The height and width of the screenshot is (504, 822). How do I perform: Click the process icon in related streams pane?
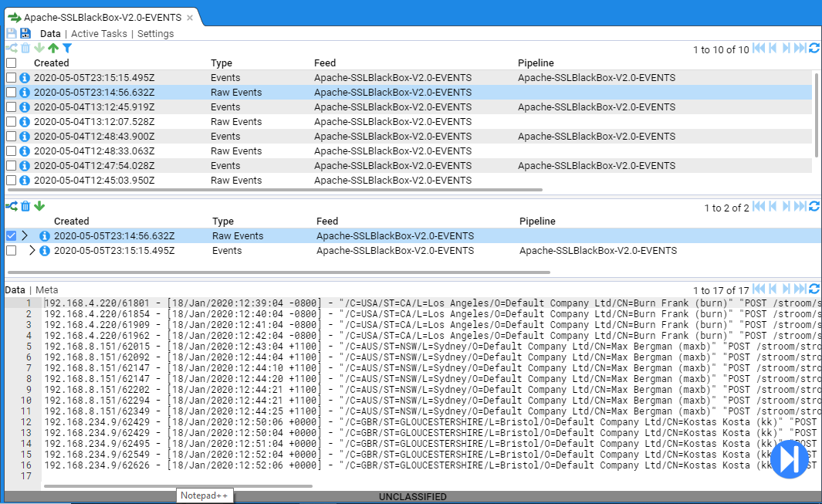12,206
